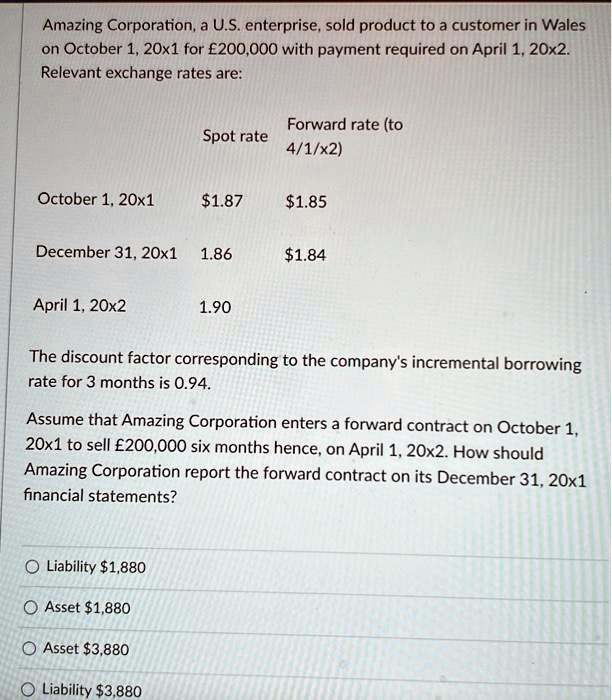Image resolution: width=612 pixels, height=700 pixels.
Task: Click the October 1, 20x1 row label
Action: pos(96,199)
